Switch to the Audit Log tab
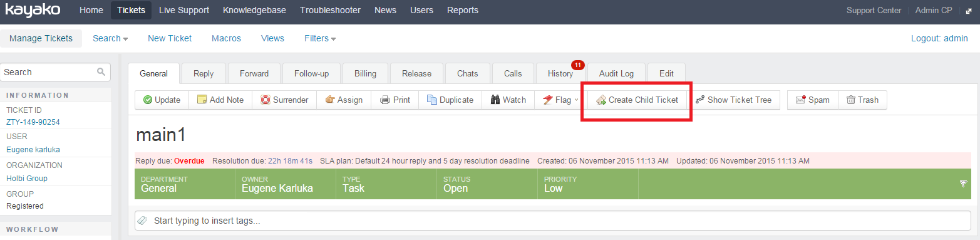This screenshot has height=240, width=980. pyautogui.click(x=616, y=73)
